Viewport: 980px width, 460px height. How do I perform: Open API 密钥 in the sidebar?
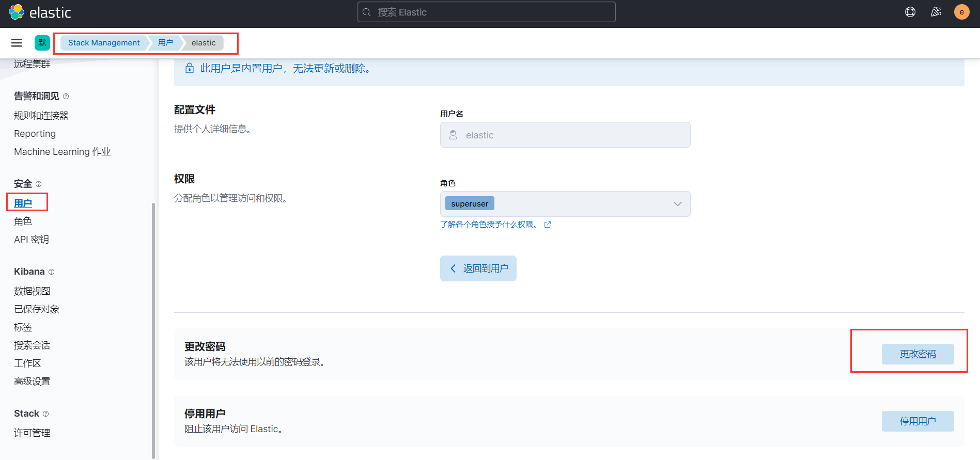32,240
